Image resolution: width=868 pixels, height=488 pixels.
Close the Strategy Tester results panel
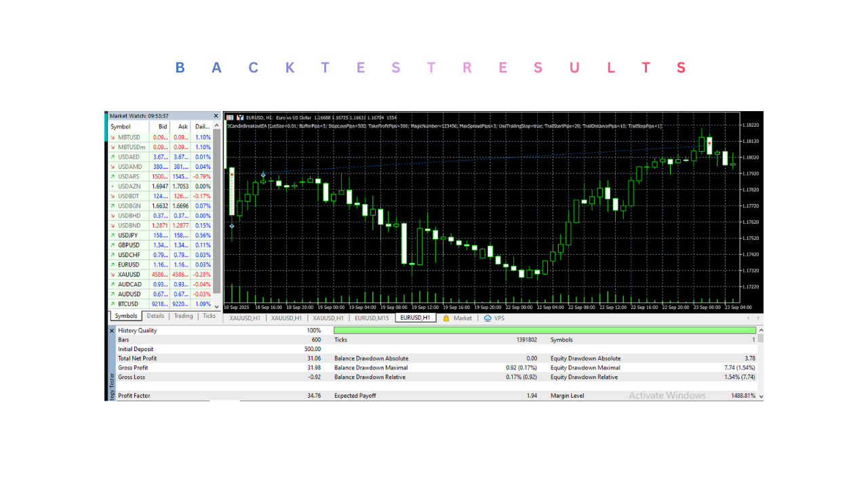pos(111,330)
